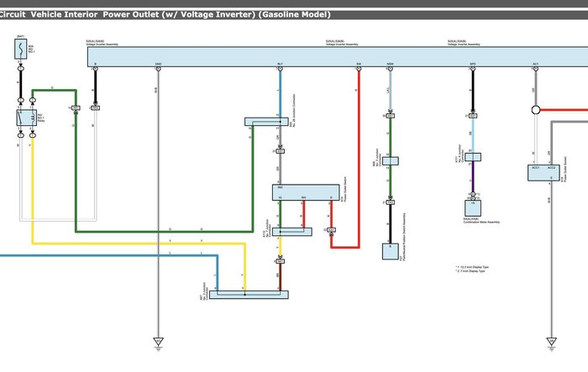This screenshot has width=588, height=372.
Task: Click the GND terminal on the inverter
Action: tap(158, 66)
